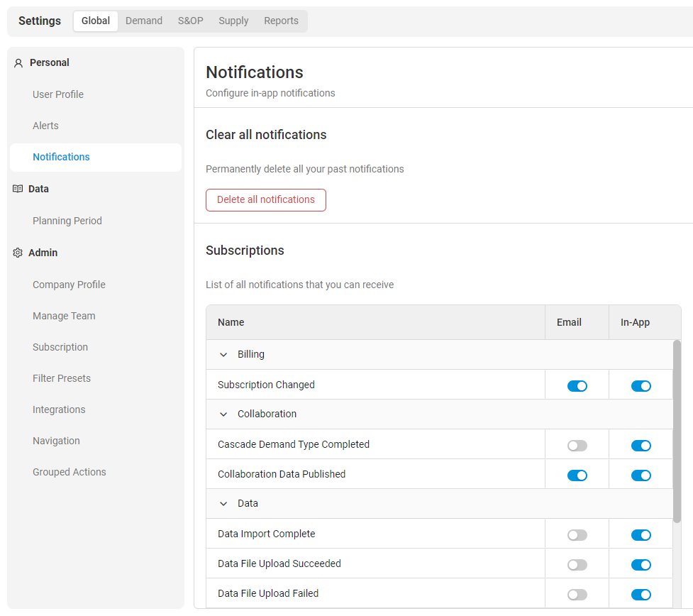Switch to the Demand tab
Screen dimensions: 693x616
144,21
